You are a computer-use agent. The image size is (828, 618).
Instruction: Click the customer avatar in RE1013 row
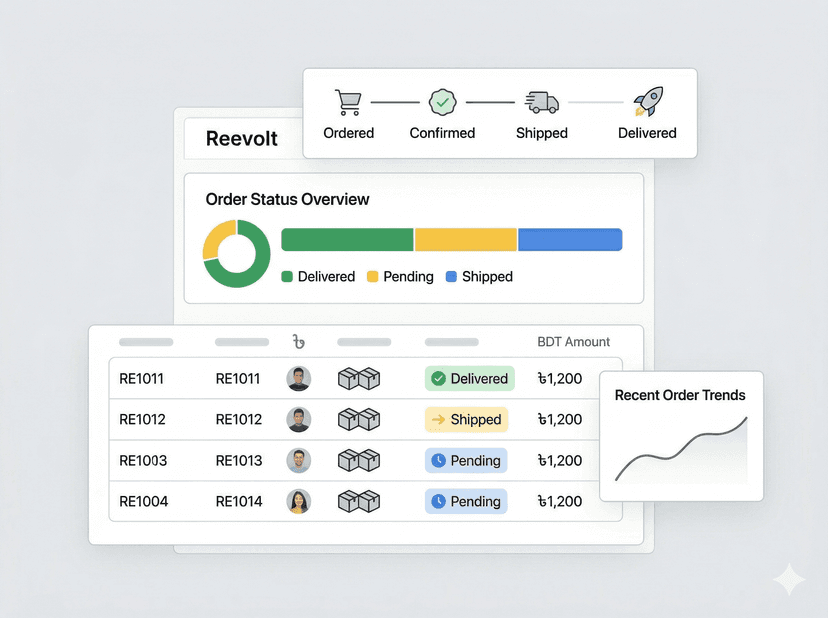click(x=299, y=461)
